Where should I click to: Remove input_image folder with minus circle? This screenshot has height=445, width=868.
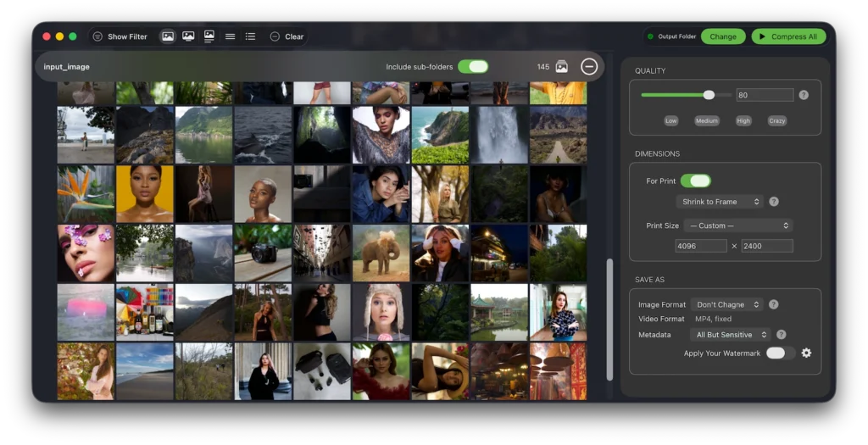coord(589,66)
